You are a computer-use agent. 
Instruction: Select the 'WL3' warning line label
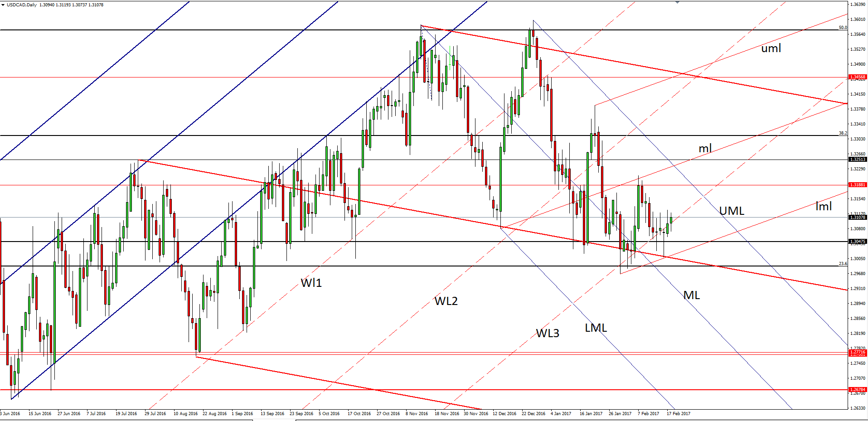click(x=548, y=334)
